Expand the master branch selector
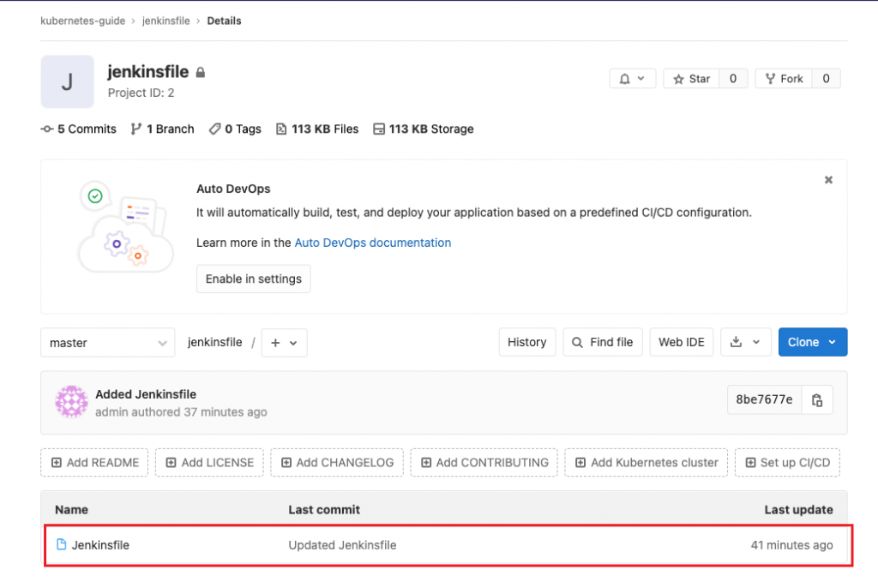This screenshot has height=588, width=878. [107, 343]
